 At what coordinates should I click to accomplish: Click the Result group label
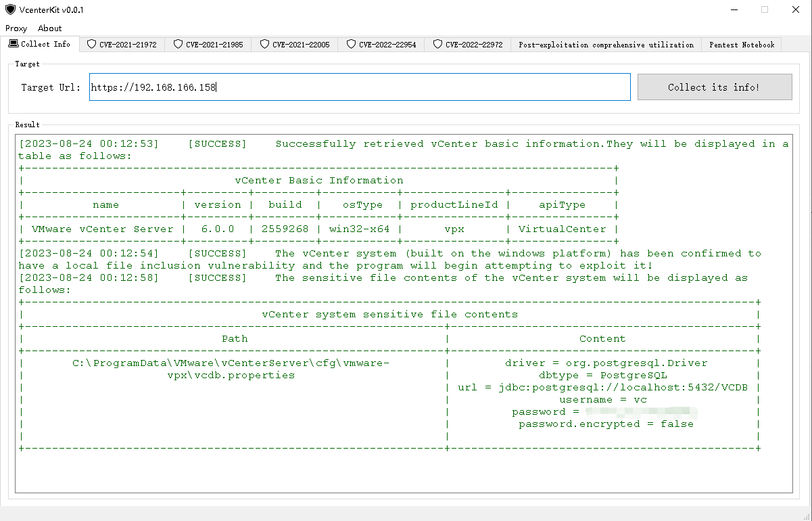pyautogui.click(x=28, y=124)
